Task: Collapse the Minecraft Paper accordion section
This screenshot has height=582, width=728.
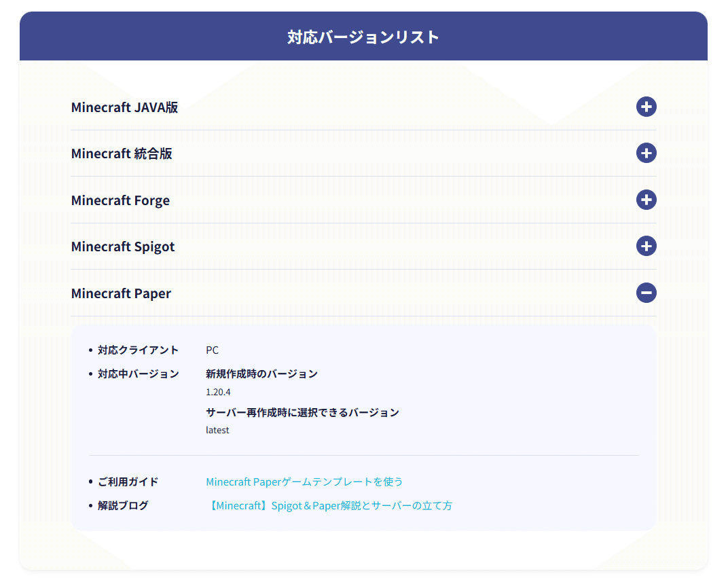Action: pyautogui.click(x=121, y=293)
